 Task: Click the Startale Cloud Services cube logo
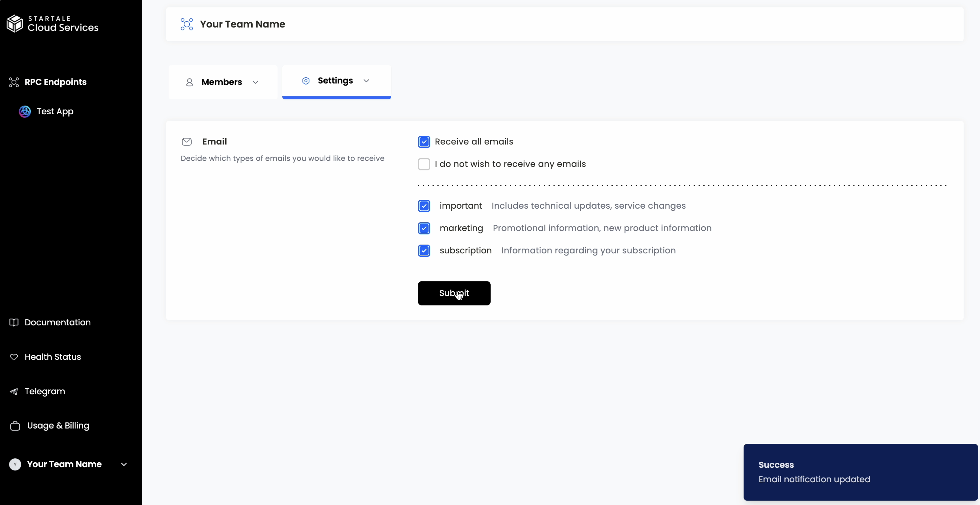coord(15,24)
